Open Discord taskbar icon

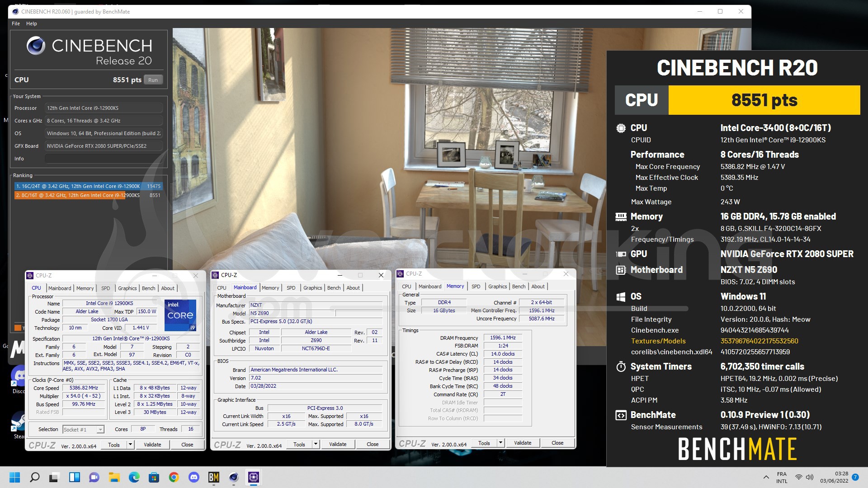tap(193, 477)
